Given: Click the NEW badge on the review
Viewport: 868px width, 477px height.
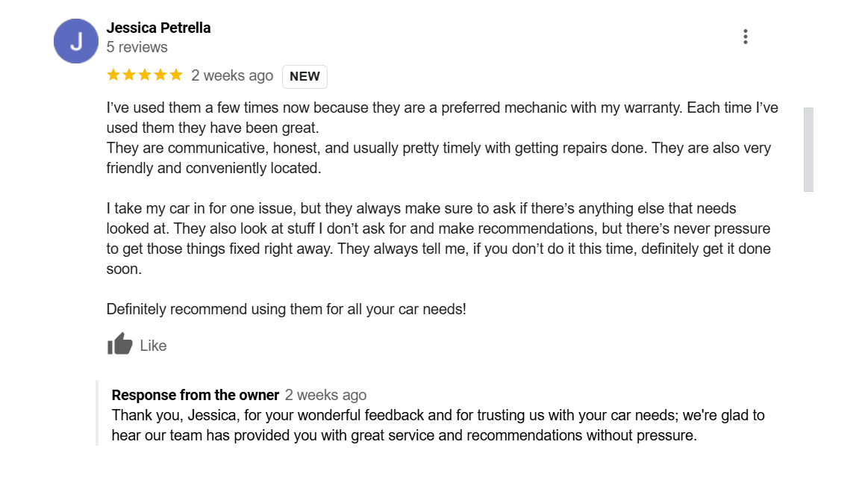Looking at the screenshot, I should point(305,75).
